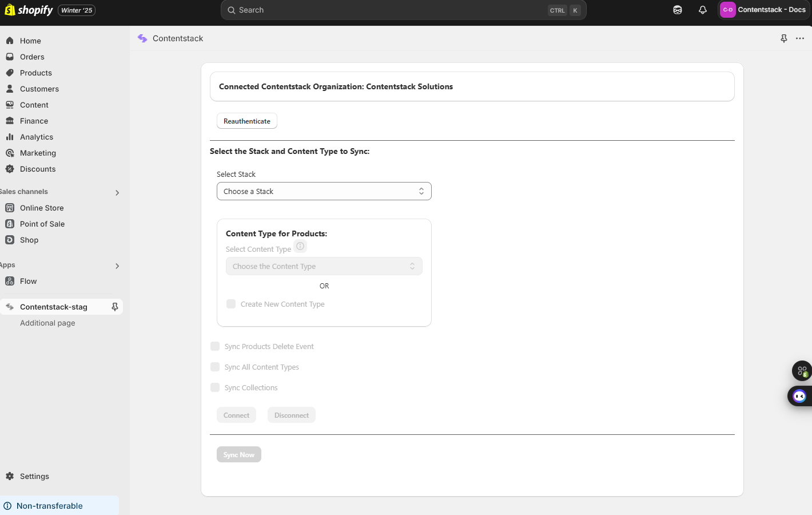This screenshot has height=515, width=812.
Task: Expand the Apps section chevron
Action: (117, 266)
